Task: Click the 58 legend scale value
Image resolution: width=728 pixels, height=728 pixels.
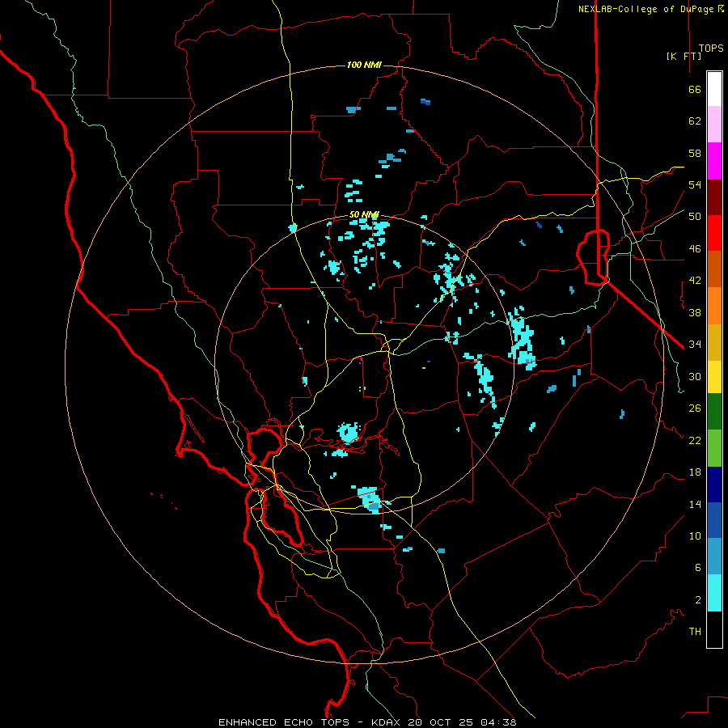Action: (x=695, y=153)
